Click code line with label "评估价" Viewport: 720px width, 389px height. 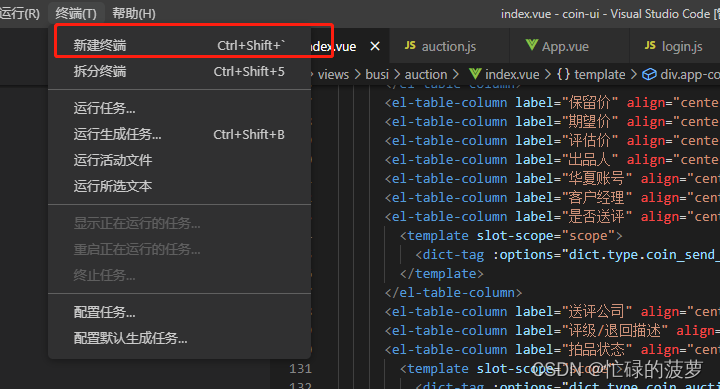pos(552,141)
